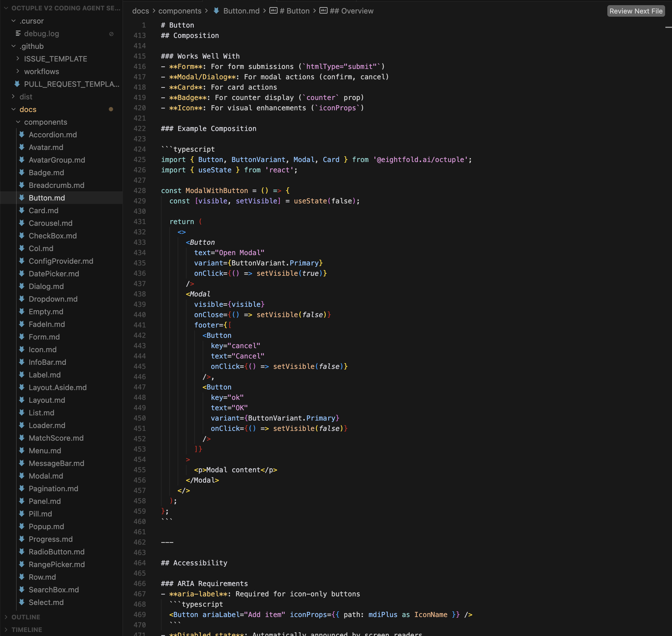Click the Review Next File button
672x636 pixels.
point(635,11)
